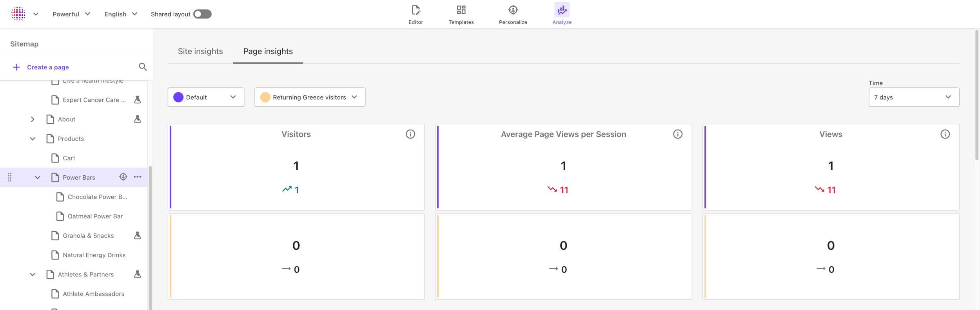This screenshot has height=310, width=980.
Task: Click the Natural Energy Drinks page icon
Action: point(55,255)
